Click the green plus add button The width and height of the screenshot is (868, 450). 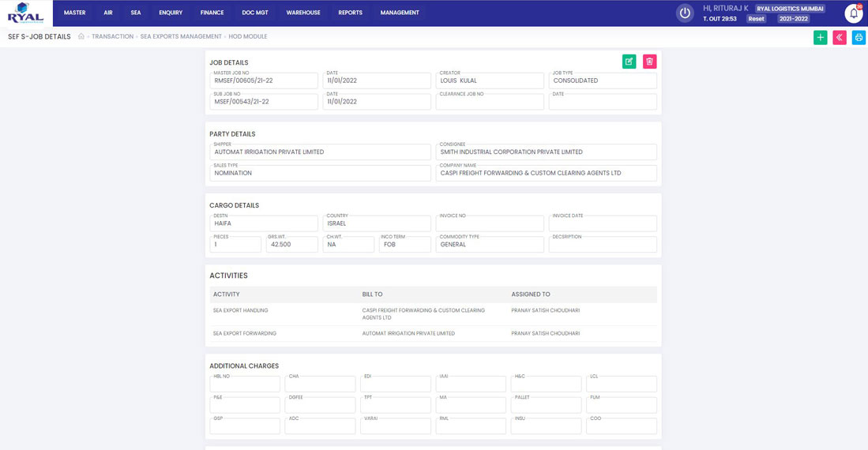pyautogui.click(x=821, y=38)
